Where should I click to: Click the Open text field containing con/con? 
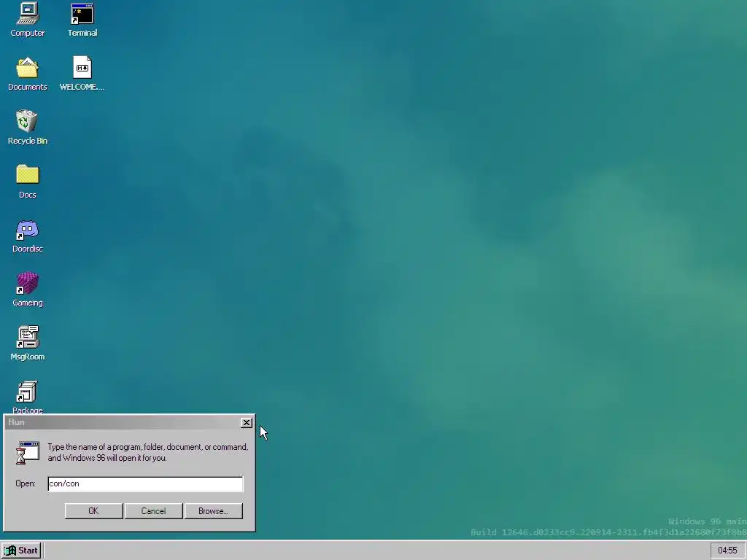click(x=145, y=484)
